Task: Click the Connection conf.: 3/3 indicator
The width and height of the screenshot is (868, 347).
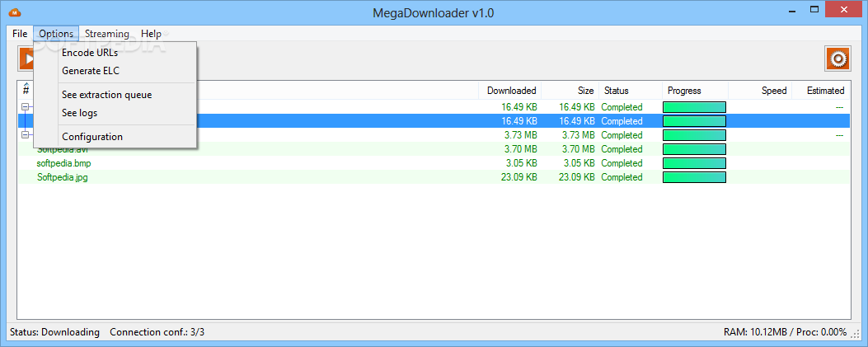Action: 157,332
